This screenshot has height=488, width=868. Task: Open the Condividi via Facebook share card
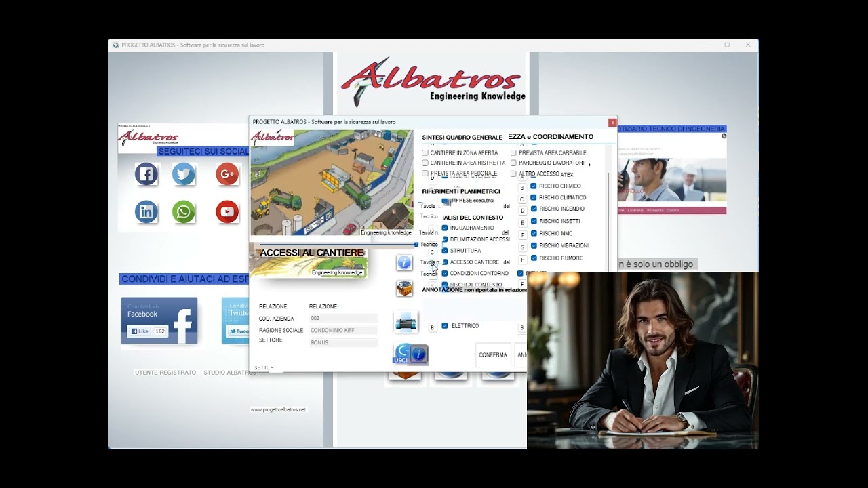point(159,321)
